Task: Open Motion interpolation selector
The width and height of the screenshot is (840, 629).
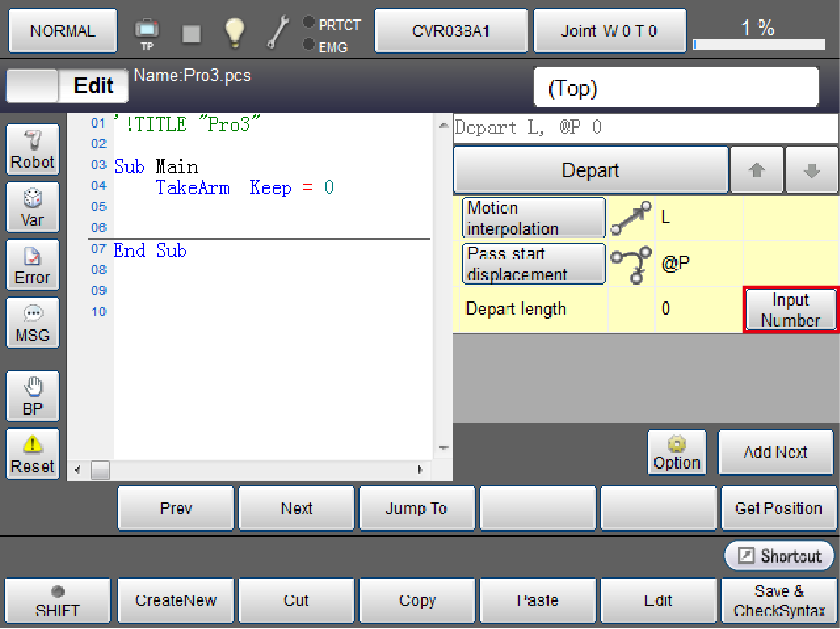Action: coord(534,218)
